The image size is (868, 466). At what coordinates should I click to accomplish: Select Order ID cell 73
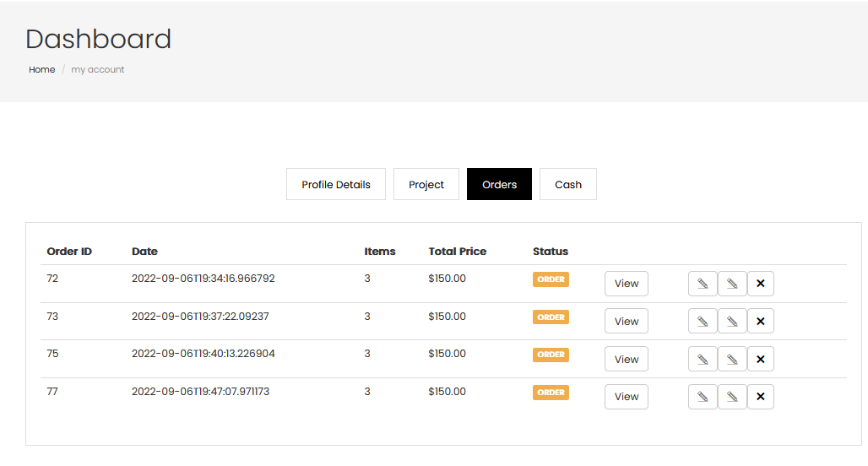click(52, 317)
